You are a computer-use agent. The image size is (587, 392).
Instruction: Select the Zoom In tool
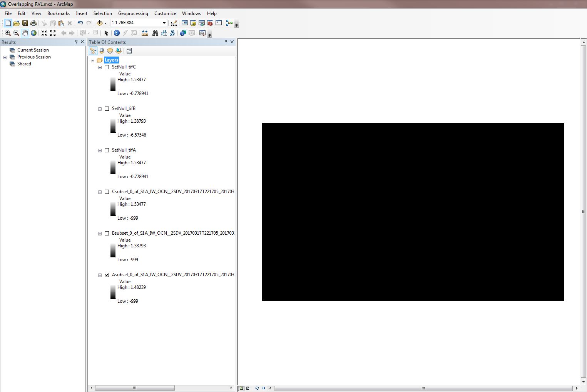coord(8,33)
